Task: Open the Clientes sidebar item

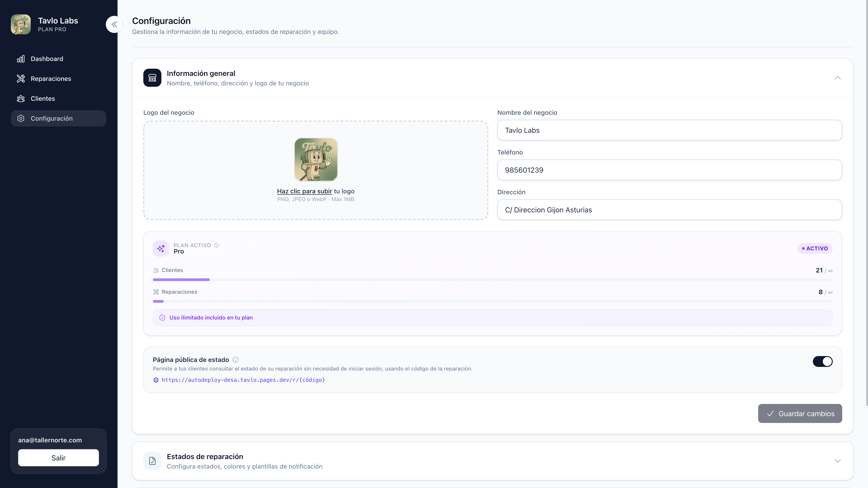Action: click(43, 99)
